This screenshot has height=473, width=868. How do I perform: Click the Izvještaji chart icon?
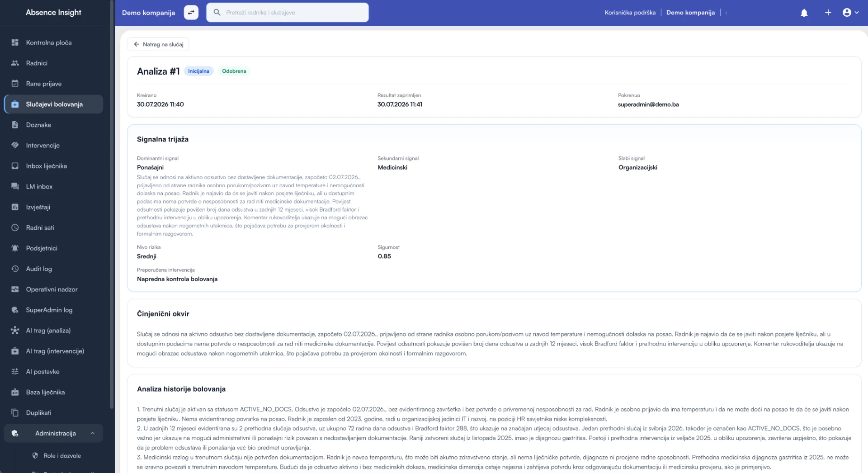pyautogui.click(x=15, y=207)
